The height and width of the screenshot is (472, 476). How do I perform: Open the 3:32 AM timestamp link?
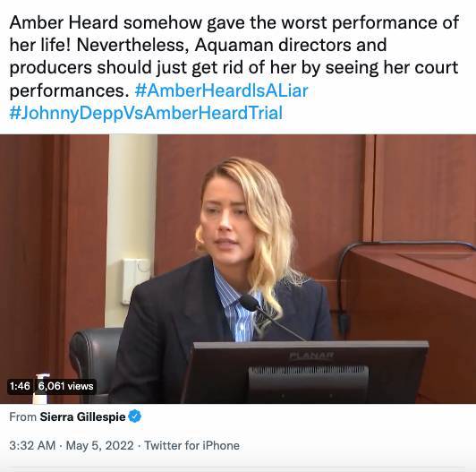pos(32,445)
